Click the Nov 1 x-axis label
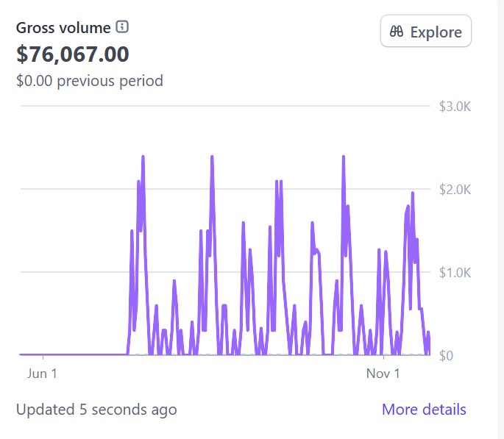504x439 pixels. tap(383, 374)
